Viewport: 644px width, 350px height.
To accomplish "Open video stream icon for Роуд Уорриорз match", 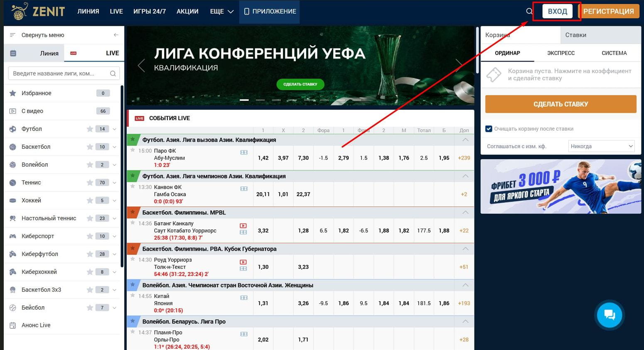I will pyautogui.click(x=243, y=262).
